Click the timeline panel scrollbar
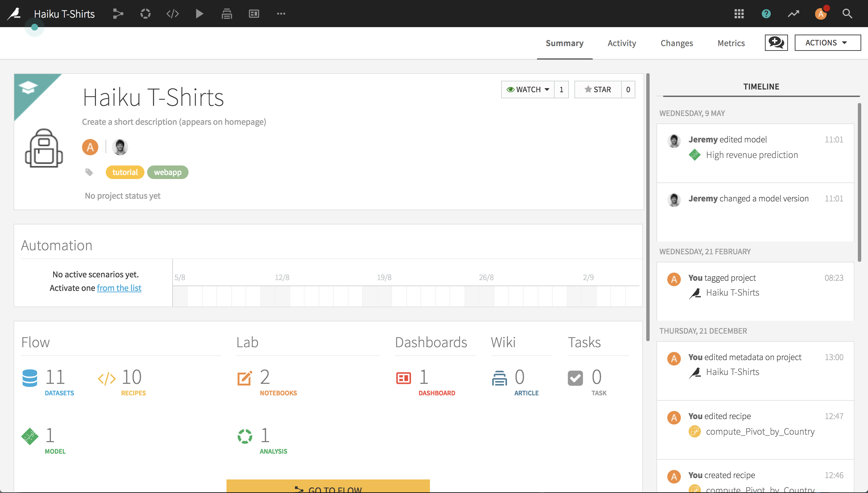 coord(859,182)
